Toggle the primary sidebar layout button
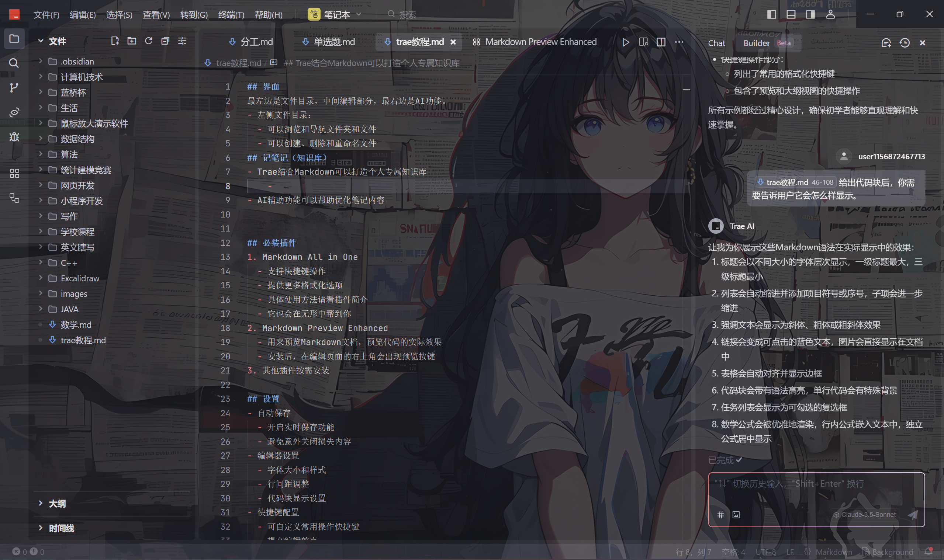Viewport: 944px width, 560px height. point(771,14)
